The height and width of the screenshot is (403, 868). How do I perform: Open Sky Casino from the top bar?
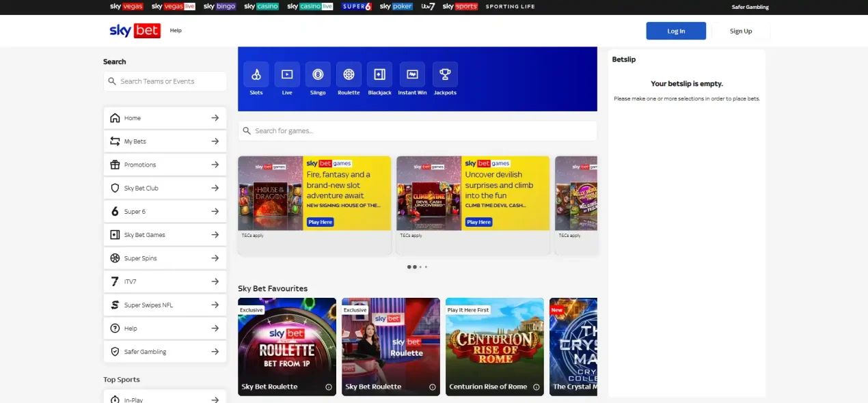click(x=262, y=6)
